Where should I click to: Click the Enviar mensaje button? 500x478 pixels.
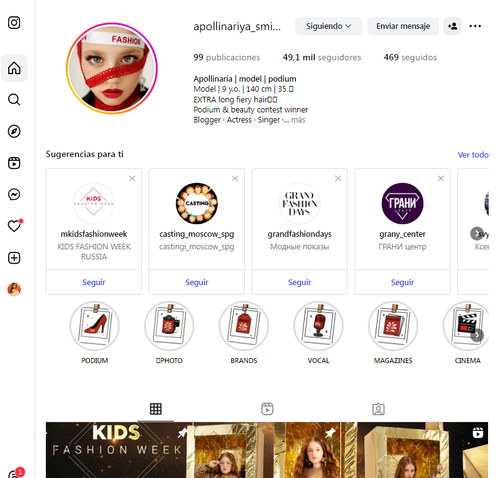click(403, 26)
